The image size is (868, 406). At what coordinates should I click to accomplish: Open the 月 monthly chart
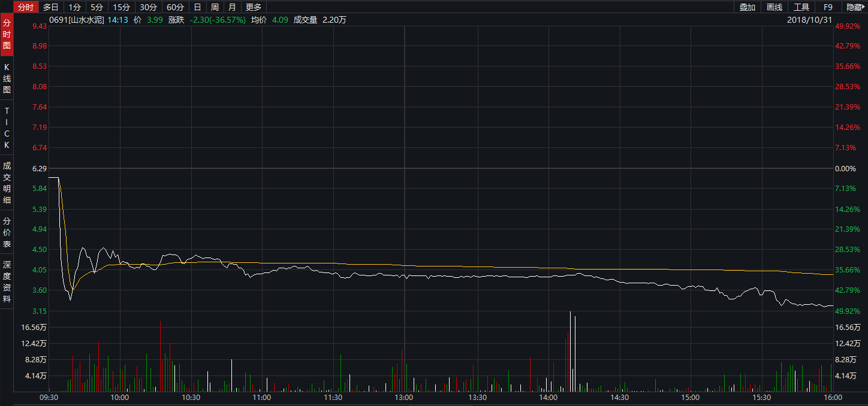[232, 7]
